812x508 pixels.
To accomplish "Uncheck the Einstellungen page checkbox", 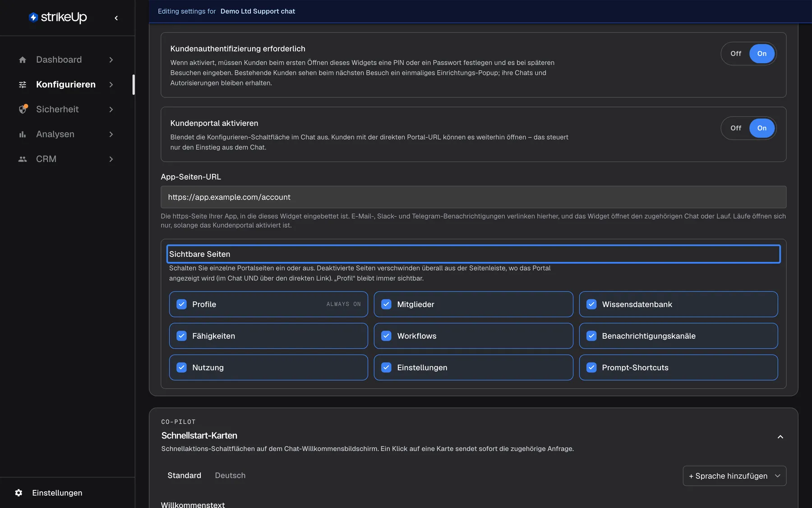I will (x=386, y=368).
